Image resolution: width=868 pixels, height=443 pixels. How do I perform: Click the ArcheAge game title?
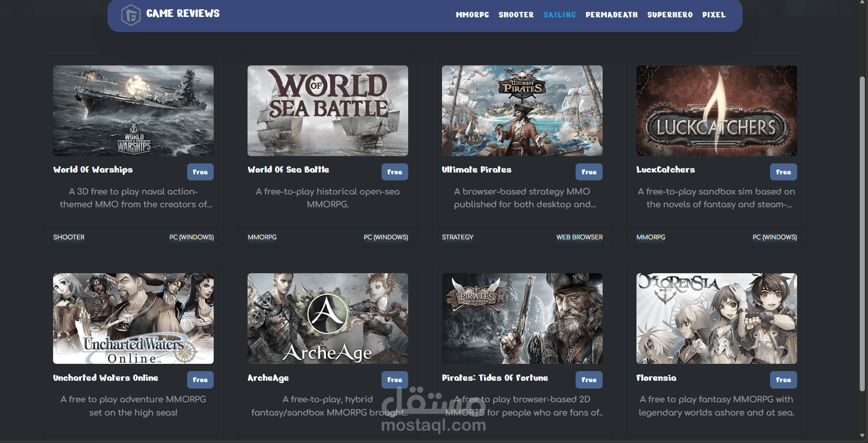point(268,378)
